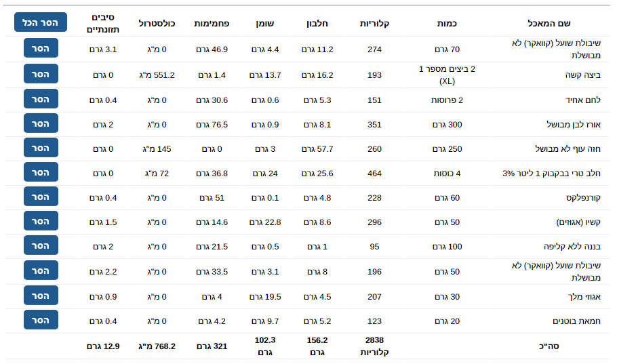Remove the 50 gram שיבולת שועל row
The image size is (617, 364).
[x=41, y=270]
